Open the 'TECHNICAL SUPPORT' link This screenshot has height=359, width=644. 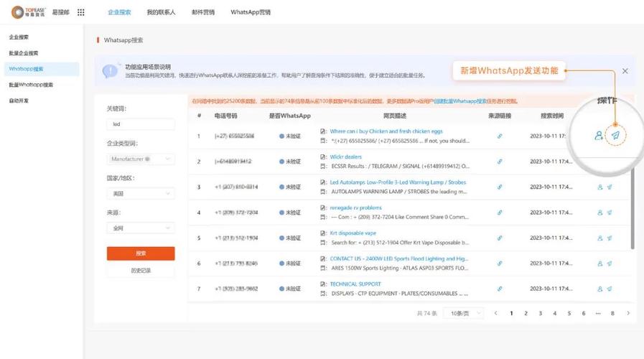(x=355, y=284)
